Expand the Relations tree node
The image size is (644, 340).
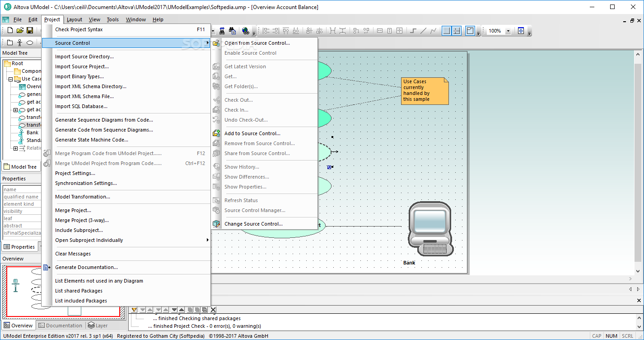coord(15,148)
